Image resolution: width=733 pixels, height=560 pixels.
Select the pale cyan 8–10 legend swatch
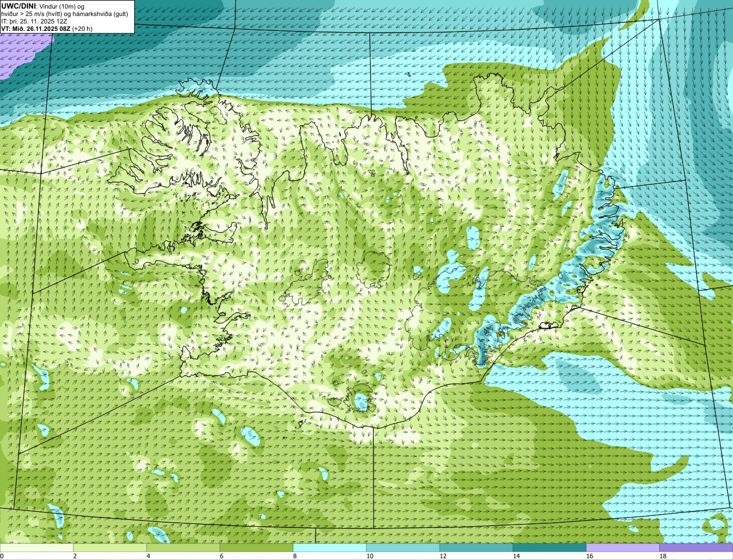[x=330, y=547]
